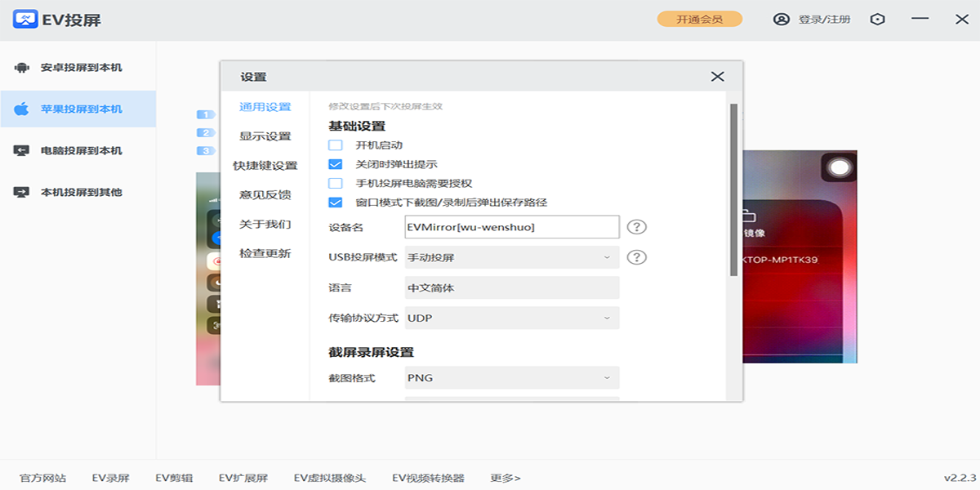Expand the USB投屏模式 dropdown
Screen dimensions: 980x490
pos(512,257)
